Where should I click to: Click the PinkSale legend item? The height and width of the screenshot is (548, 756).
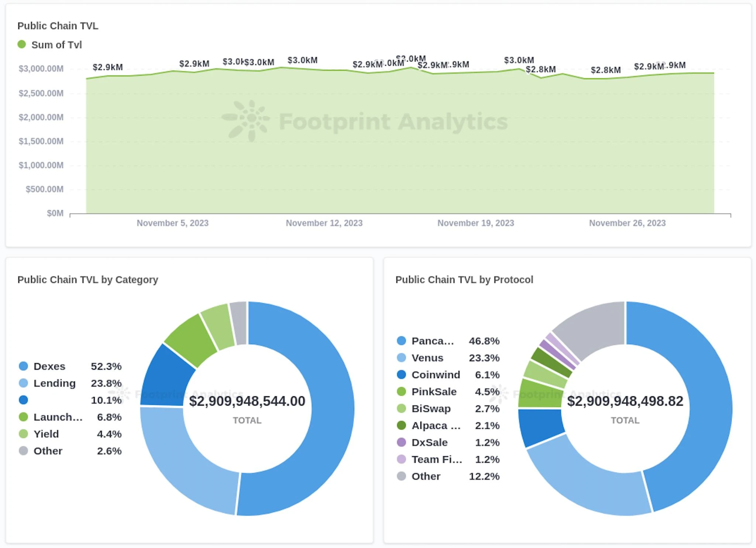point(434,392)
